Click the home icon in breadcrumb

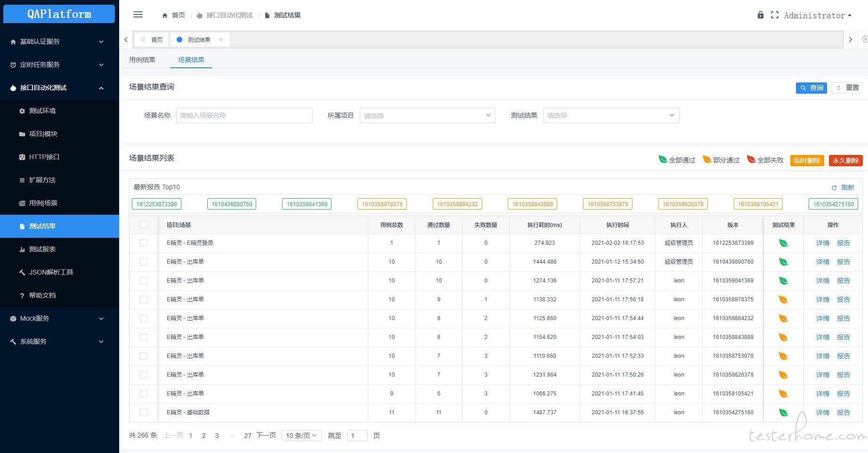[165, 16]
